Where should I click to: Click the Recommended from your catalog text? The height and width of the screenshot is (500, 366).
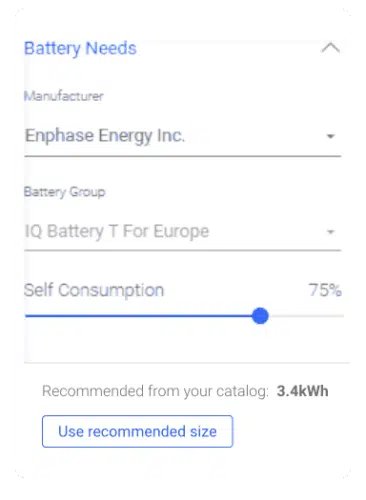click(x=155, y=391)
